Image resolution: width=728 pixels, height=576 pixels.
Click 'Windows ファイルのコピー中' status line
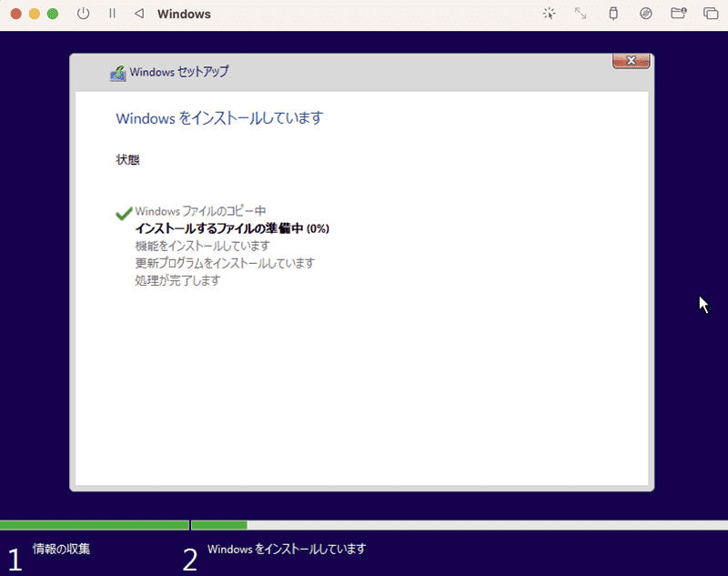200,211
